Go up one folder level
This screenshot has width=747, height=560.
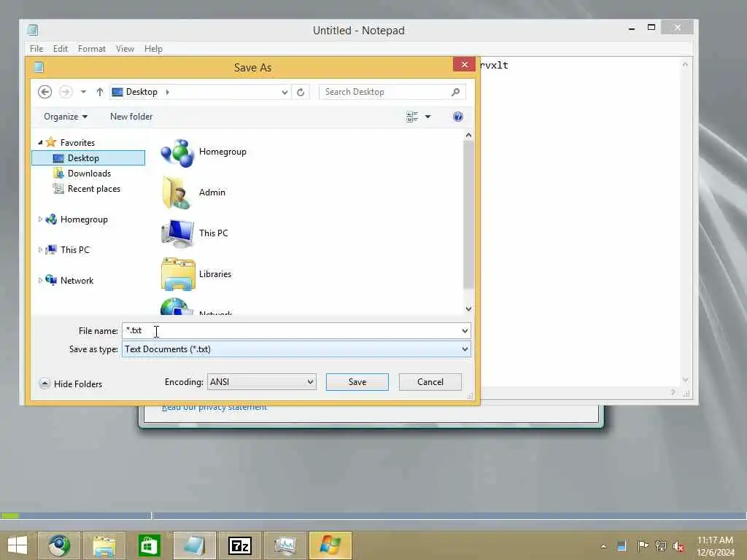[99, 92]
